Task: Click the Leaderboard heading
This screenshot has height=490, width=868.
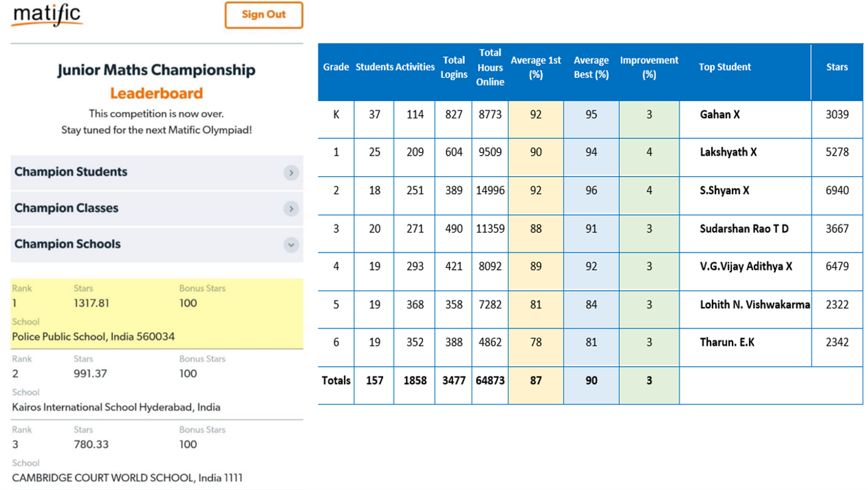Action: [x=156, y=93]
